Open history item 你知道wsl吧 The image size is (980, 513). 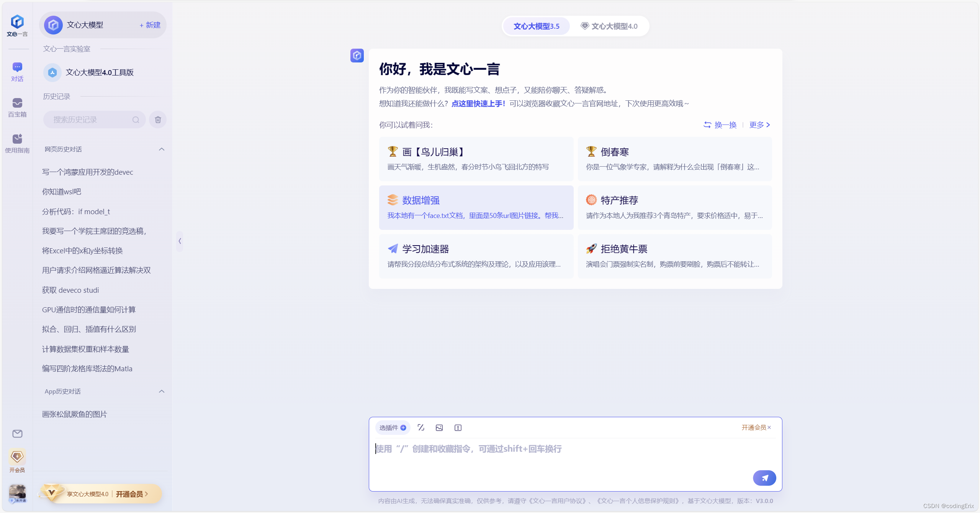[62, 192]
